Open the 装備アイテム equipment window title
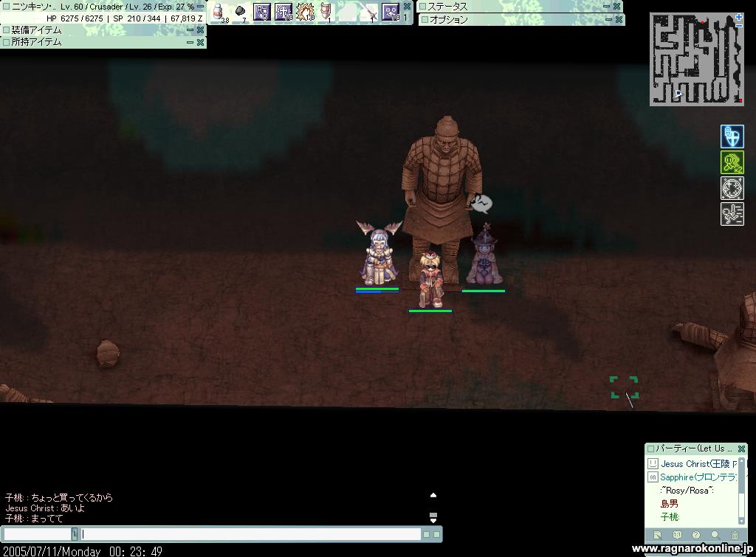Image resolution: width=756 pixels, height=557 pixels. pyautogui.click(x=37, y=30)
